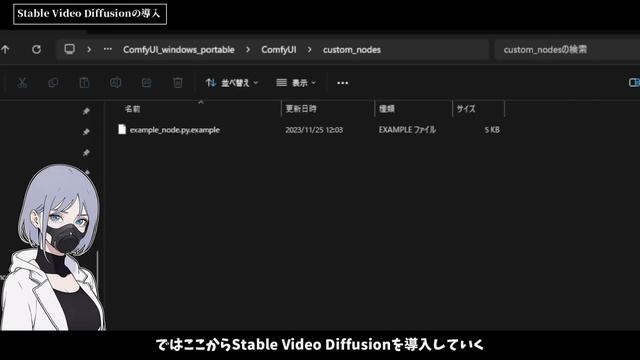The width and height of the screenshot is (640, 360).
Task: Toggle the details pane icon
Action: pyautogui.click(x=634, y=83)
